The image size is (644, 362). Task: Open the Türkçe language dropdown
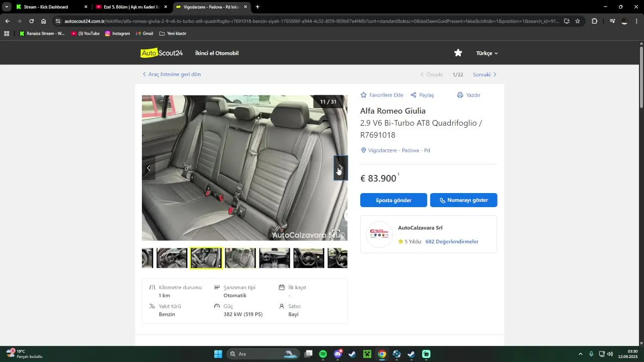click(487, 53)
